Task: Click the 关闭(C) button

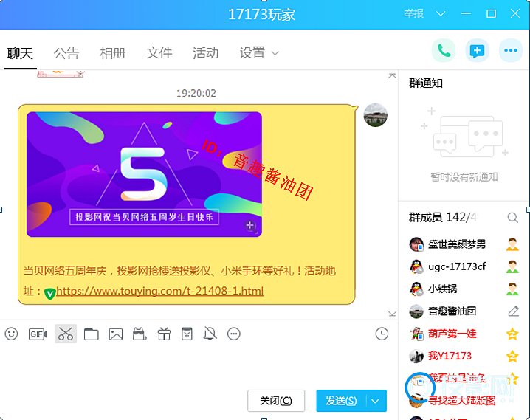Action: 276,401
